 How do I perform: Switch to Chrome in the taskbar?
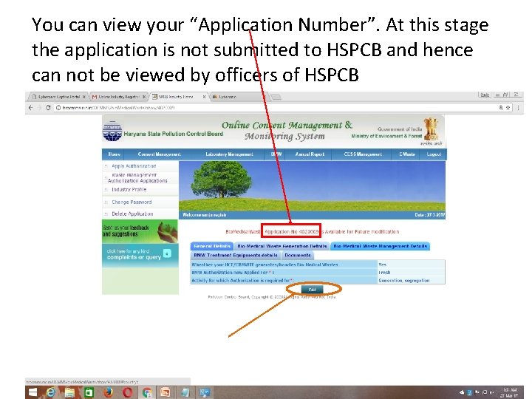147,392
